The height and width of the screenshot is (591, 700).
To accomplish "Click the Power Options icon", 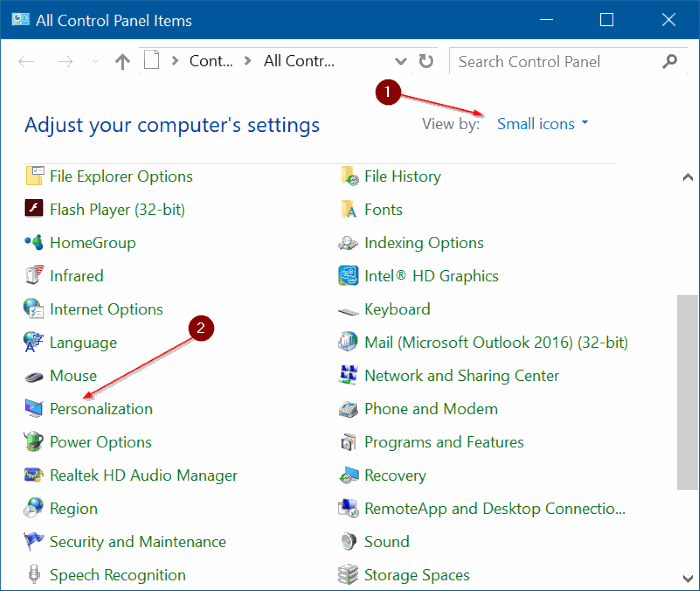I will click(34, 442).
